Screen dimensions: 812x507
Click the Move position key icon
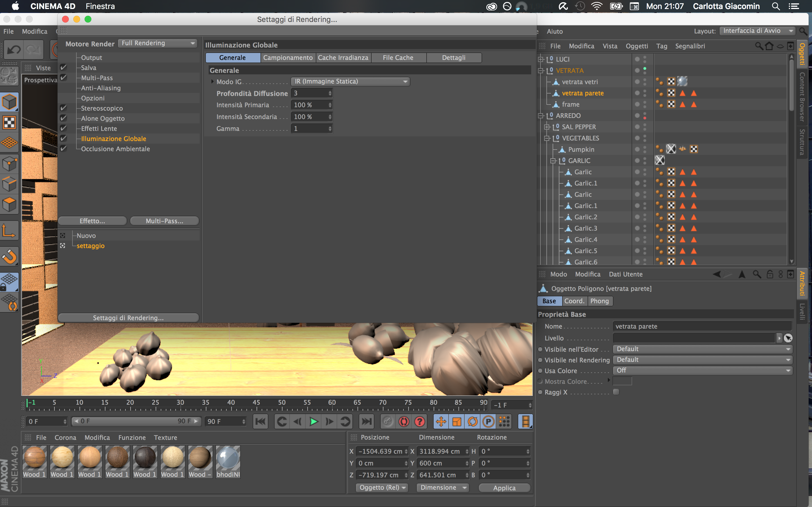coord(441,421)
